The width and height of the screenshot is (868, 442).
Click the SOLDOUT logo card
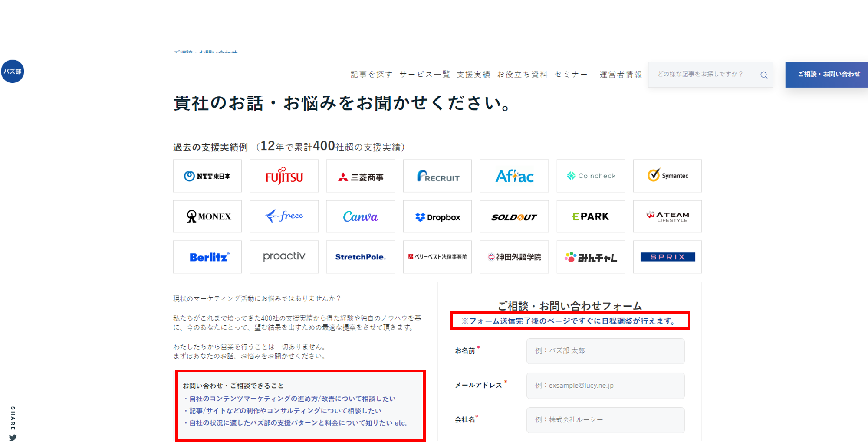pyautogui.click(x=514, y=216)
